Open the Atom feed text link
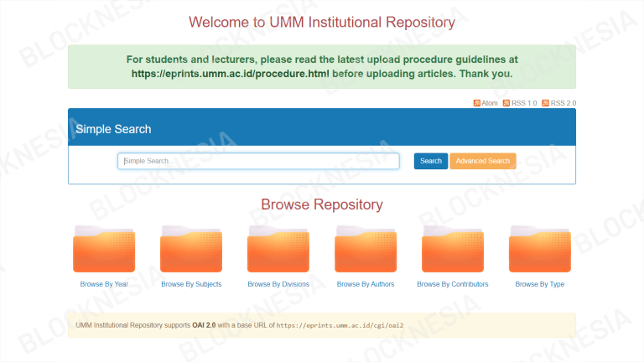 click(x=489, y=103)
